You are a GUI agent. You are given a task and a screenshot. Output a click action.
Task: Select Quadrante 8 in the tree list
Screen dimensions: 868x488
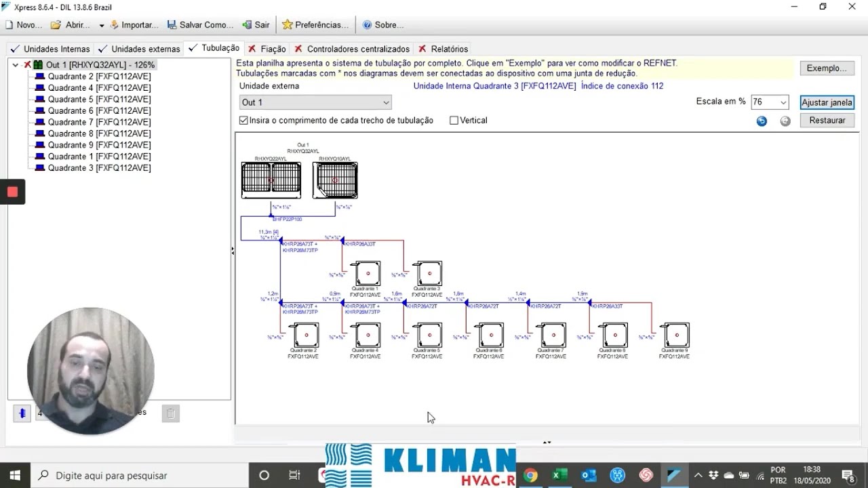pyautogui.click(x=99, y=134)
